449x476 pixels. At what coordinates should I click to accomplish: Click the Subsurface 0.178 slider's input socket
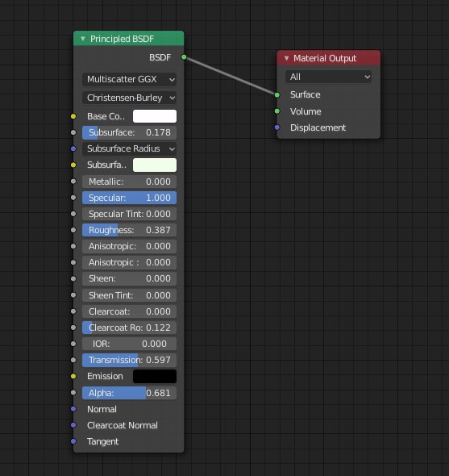tap(73, 132)
